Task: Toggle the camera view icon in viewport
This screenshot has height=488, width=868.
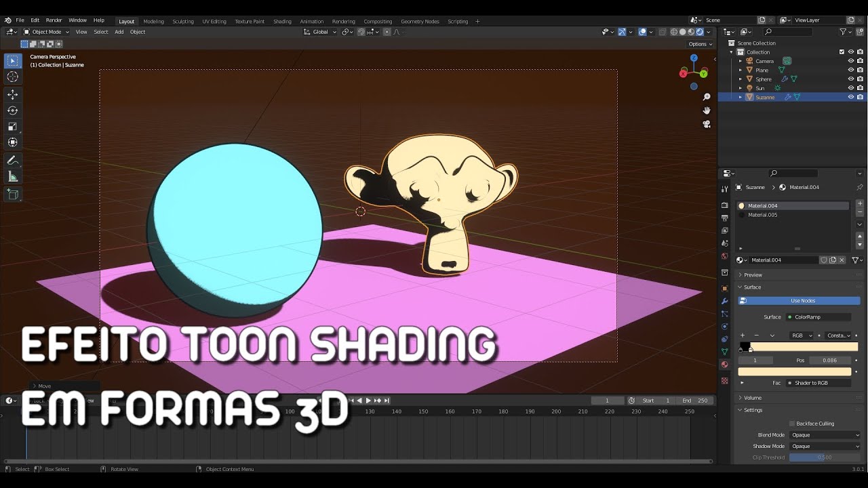Action: (x=707, y=124)
